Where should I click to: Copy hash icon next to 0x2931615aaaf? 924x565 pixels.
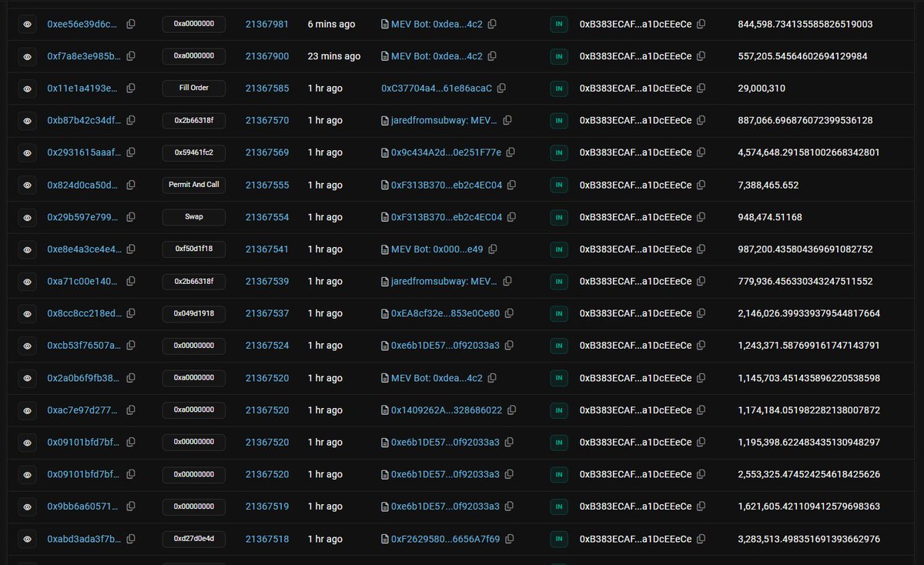[x=131, y=153]
